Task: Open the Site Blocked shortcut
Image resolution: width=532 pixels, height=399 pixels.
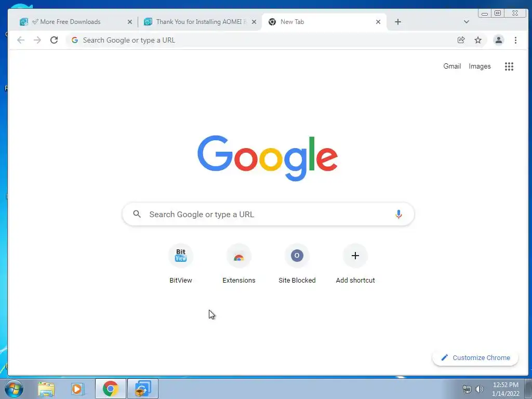Action: coord(297,264)
